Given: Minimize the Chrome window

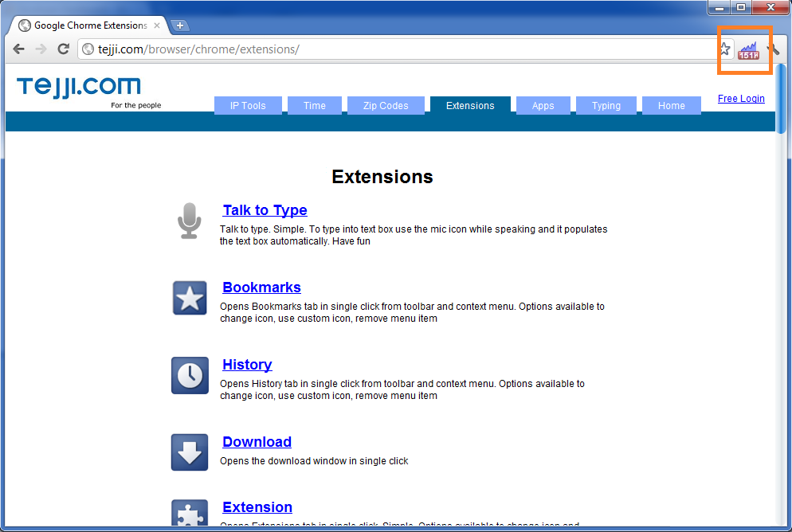Looking at the screenshot, I should 719,7.
